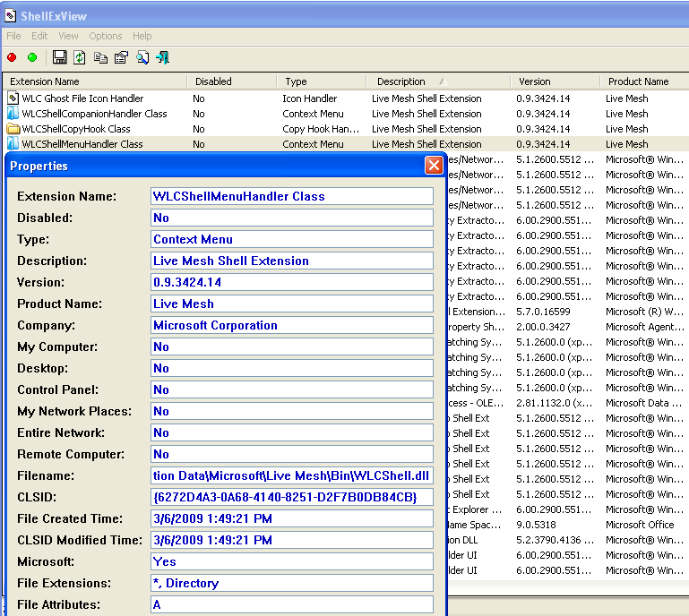Click the CLSID Modified Time field
Viewport: 689px width, 616px height.
(292, 541)
